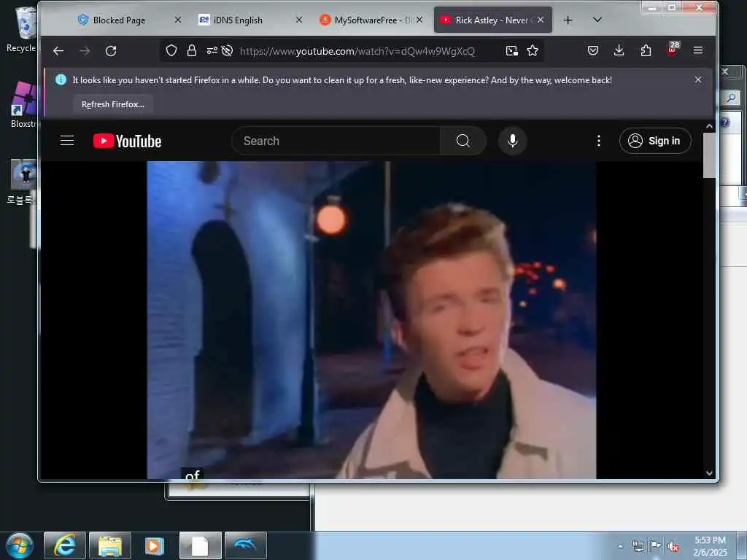This screenshot has width=747, height=560.
Task: Open the taskbar clock showing 5:53 PM
Action: (711, 546)
